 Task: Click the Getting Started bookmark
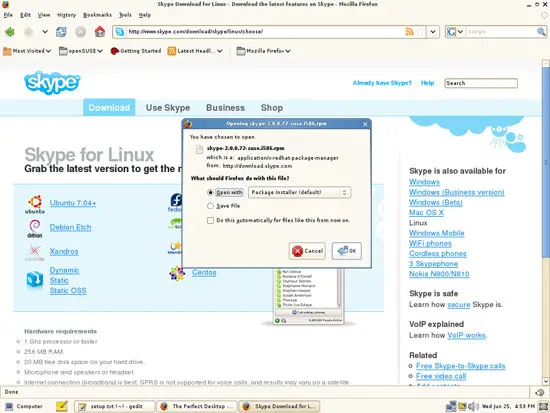click(136, 51)
